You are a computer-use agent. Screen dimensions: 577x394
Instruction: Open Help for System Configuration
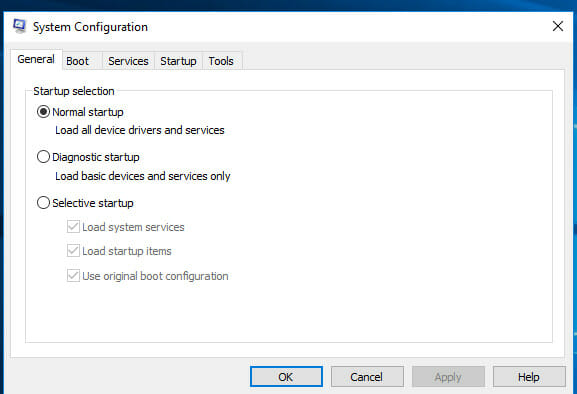(529, 377)
